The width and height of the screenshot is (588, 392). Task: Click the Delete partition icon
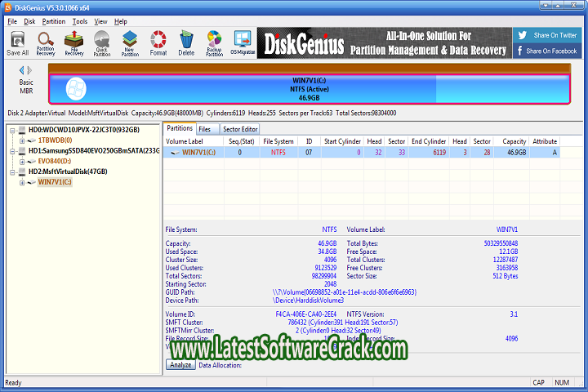click(x=186, y=43)
